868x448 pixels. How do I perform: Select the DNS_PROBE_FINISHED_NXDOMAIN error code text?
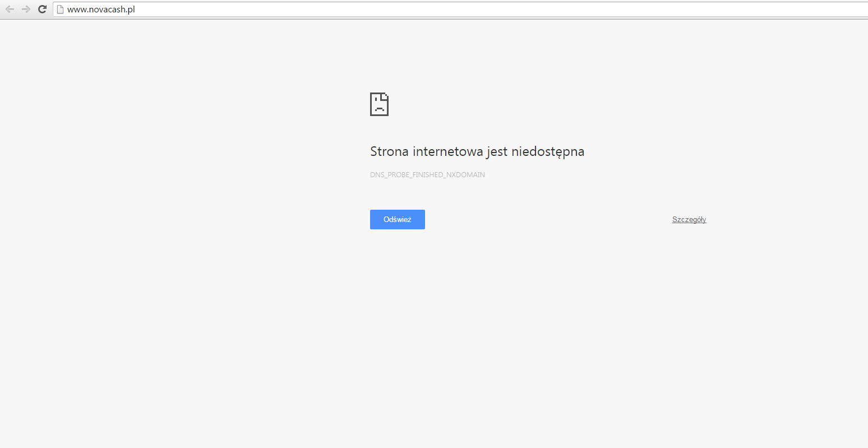(427, 175)
